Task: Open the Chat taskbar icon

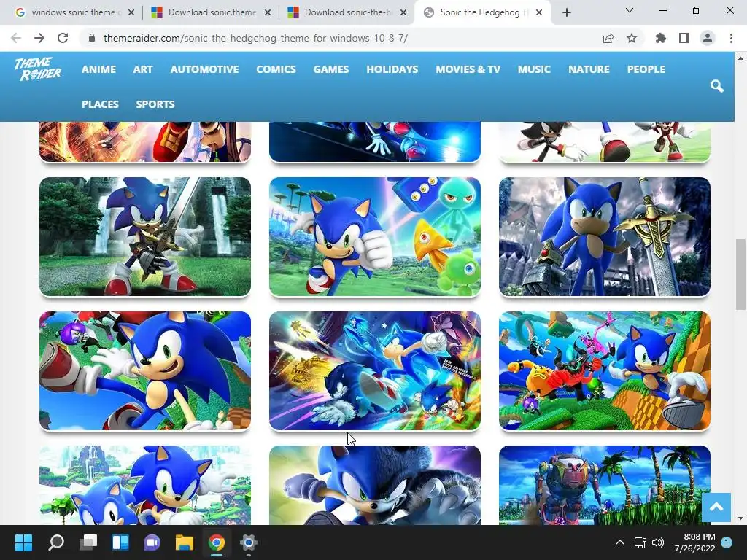Action: pyautogui.click(x=152, y=542)
